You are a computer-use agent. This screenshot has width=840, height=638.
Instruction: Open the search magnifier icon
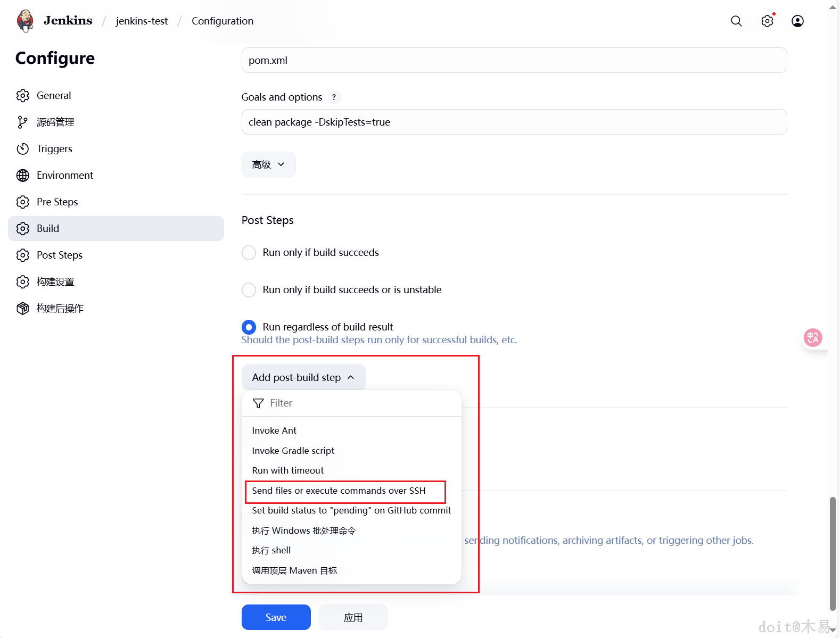tap(736, 21)
